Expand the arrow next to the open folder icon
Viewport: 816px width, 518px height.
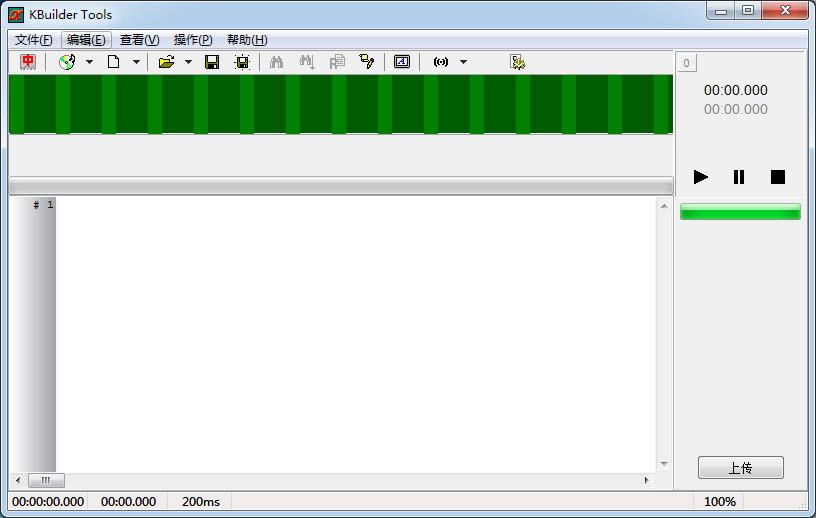click(188, 62)
